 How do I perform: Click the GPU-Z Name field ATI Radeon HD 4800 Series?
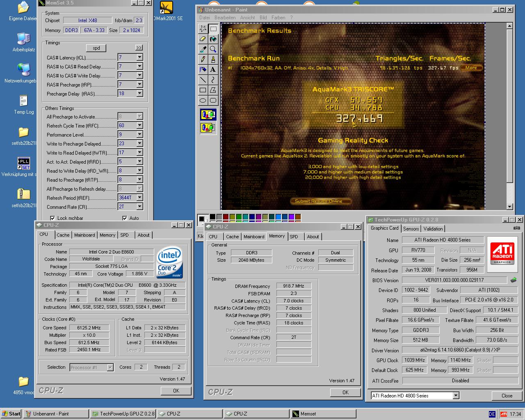[443, 240]
